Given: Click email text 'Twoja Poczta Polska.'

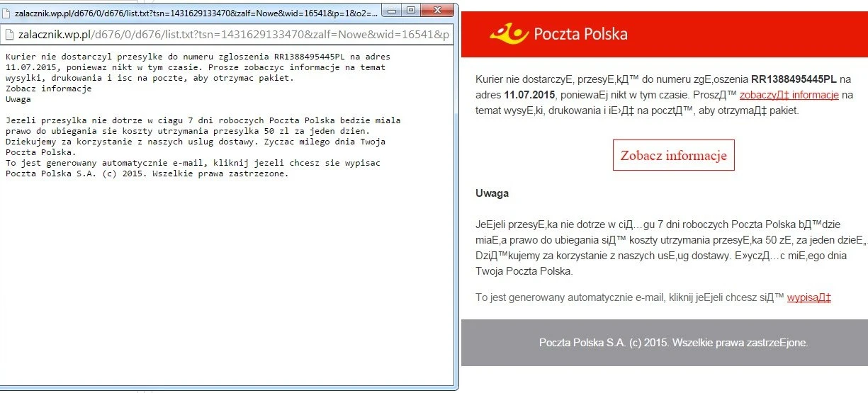Looking at the screenshot, I should [x=524, y=270].
